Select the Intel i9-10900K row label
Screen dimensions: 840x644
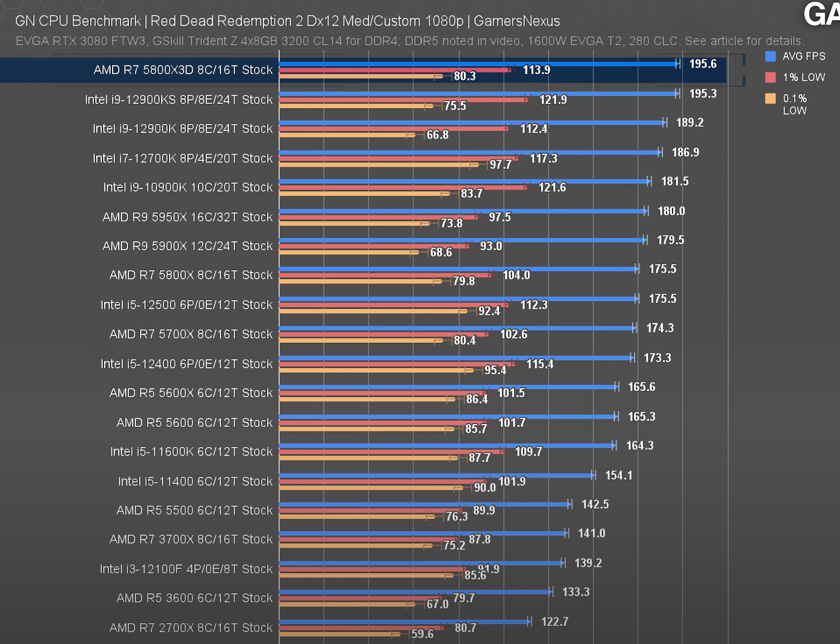(x=188, y=188)
